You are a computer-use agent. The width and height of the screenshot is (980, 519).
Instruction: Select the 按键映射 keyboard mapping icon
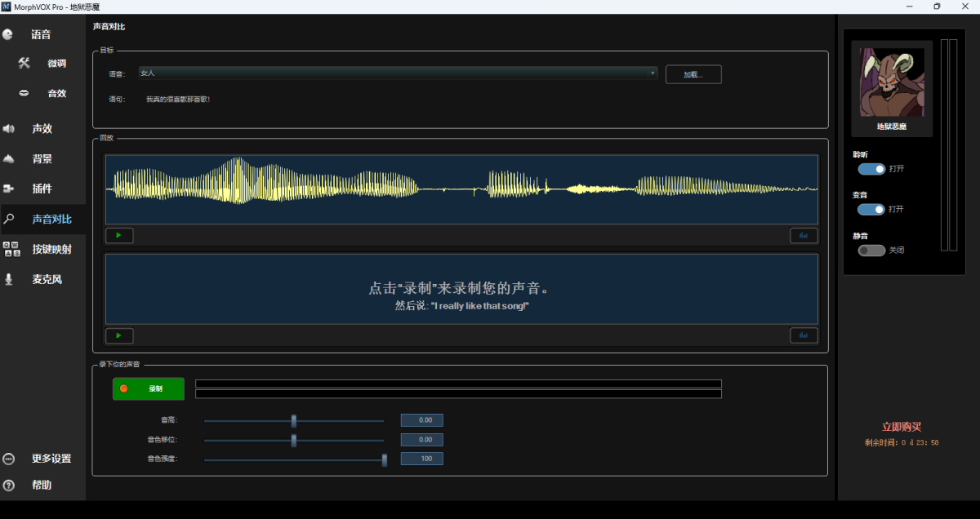9,249
